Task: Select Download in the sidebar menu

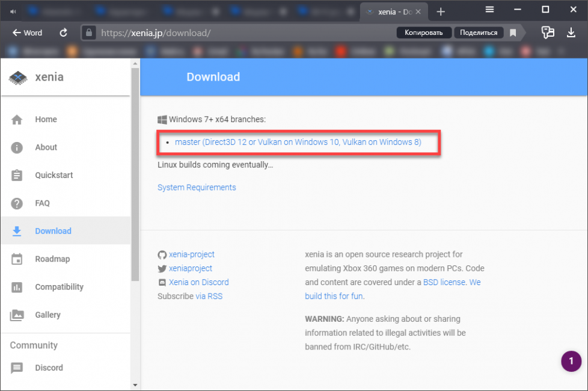Action: (x=53, y=231)
